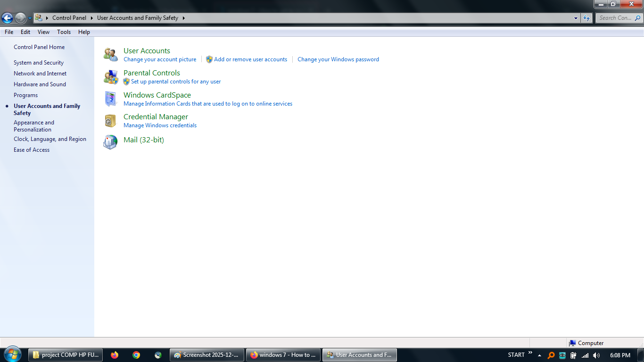
Task: Switch to the Screenshot 2025-12 Paint taskbar button
Action: pos(207,355)
